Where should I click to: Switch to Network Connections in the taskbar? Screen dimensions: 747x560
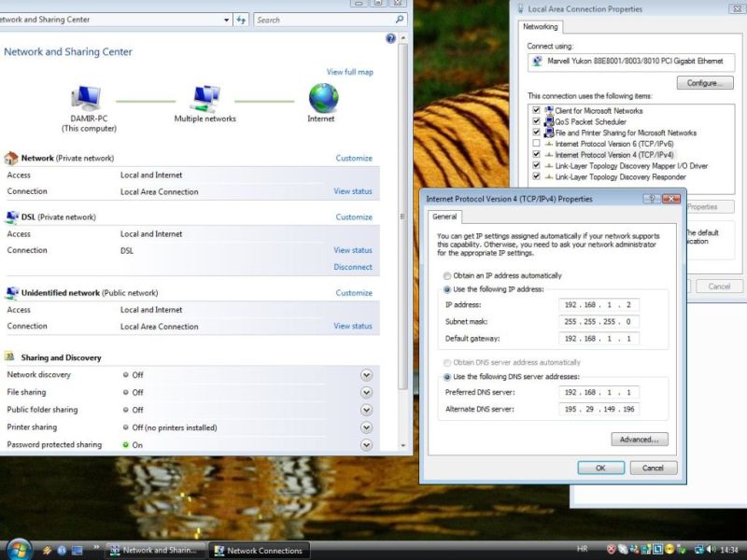(x=258, y=550)
